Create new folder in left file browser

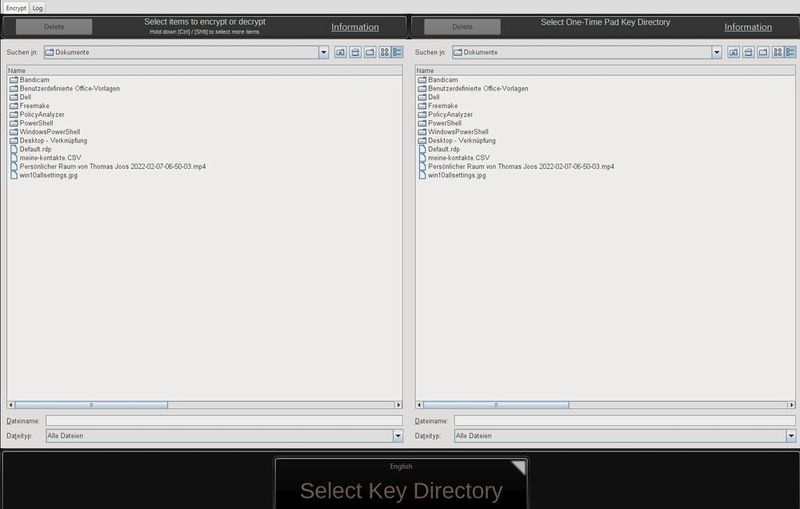point(370,52)
